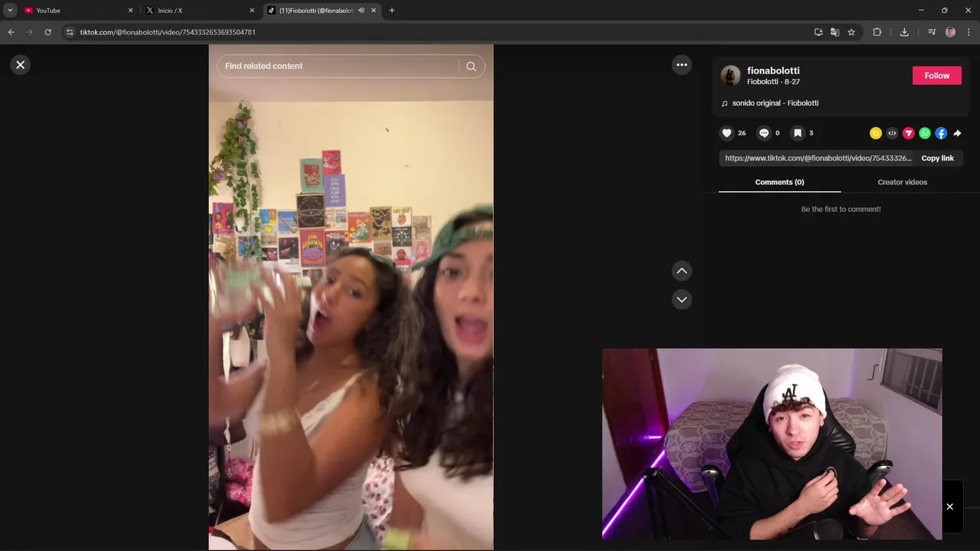Copy the video link

937,158
